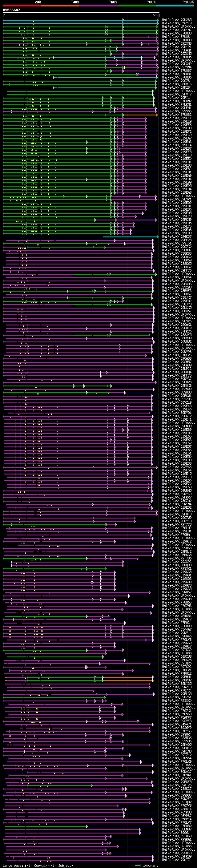Select the UniRef100_Q19EB7 label
The width and height of the screenshot is (197, 868).
[x=177, y=149]
